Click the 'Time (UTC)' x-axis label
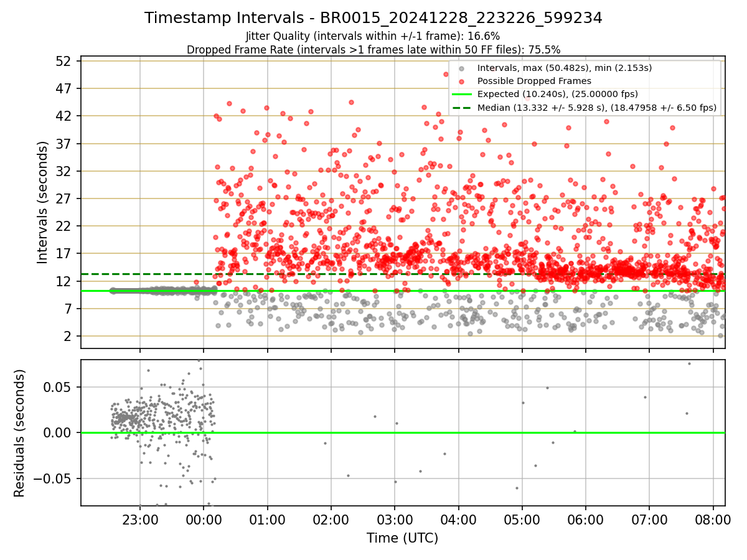This screenshot has height=560, width=747. [x=402, y=538]
